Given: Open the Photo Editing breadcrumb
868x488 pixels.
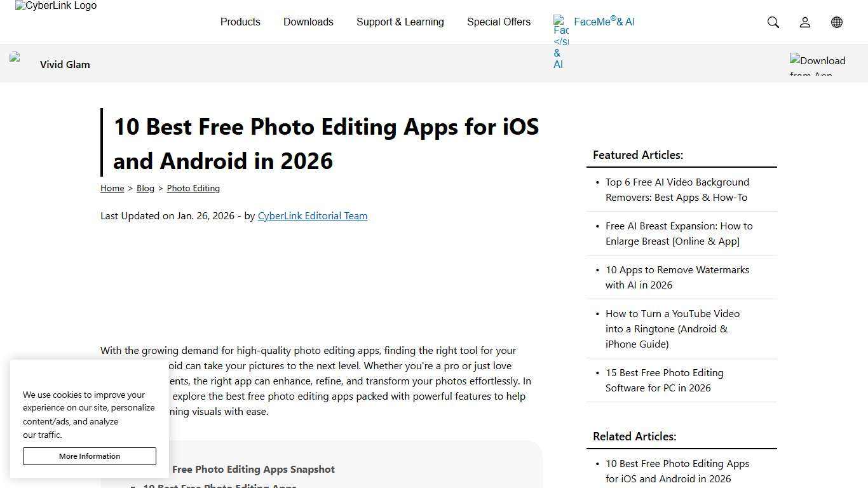Looking at the screenshot, I should click(x=193, y=188).
